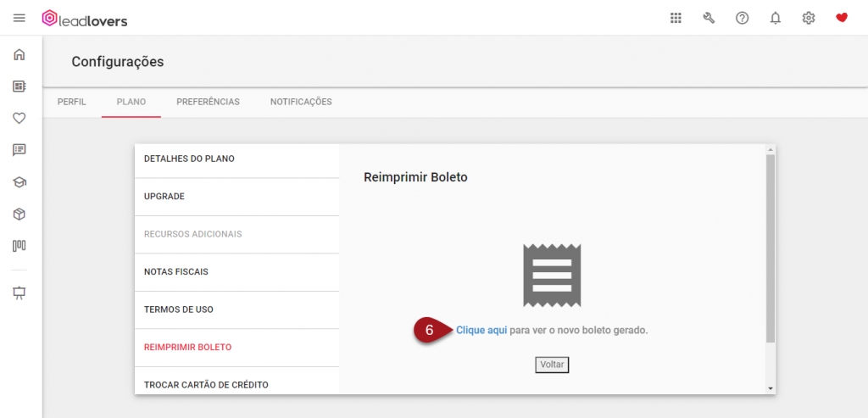
Task: Select Notas Fiscais menu item
Action: (176, 272)
